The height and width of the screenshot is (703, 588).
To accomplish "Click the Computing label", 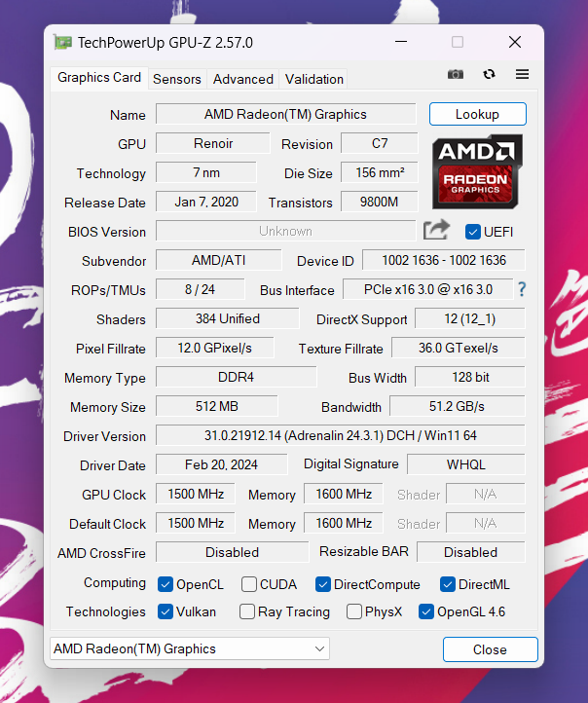I will (x=115, y=582).
